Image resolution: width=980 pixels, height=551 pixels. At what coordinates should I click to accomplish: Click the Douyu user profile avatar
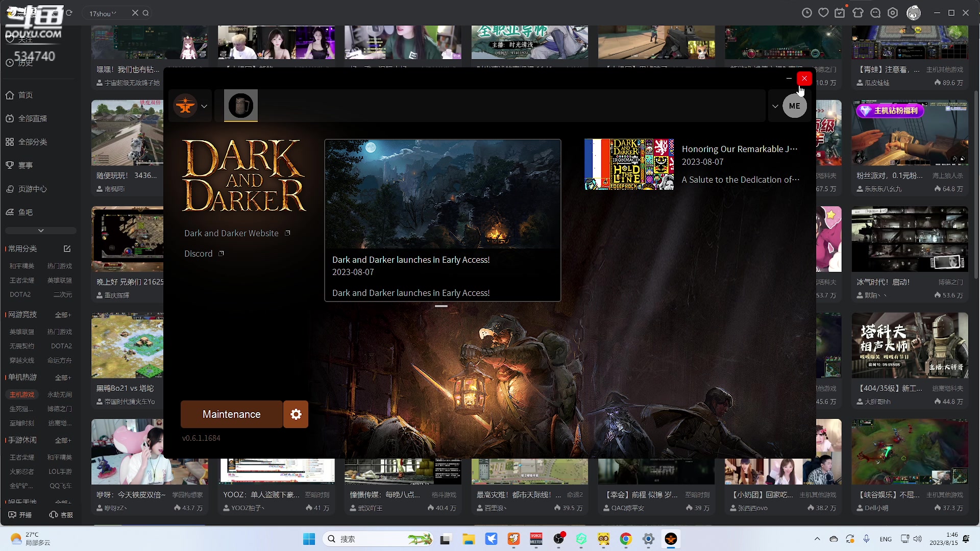click(914, 13)
